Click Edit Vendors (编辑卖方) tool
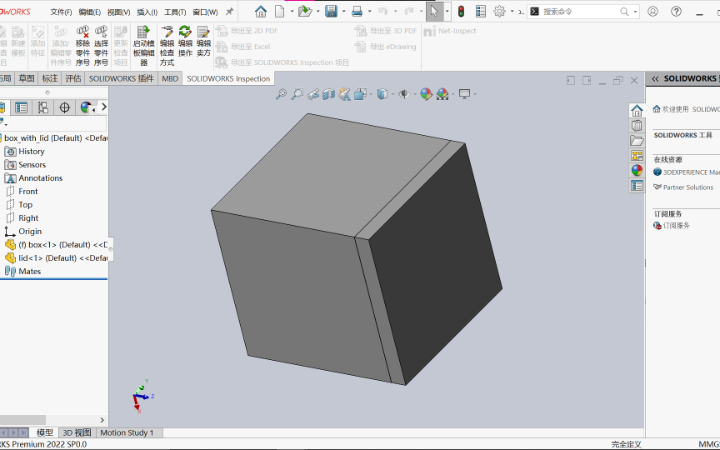Screen dimensions: 720x450 (203, 42)
